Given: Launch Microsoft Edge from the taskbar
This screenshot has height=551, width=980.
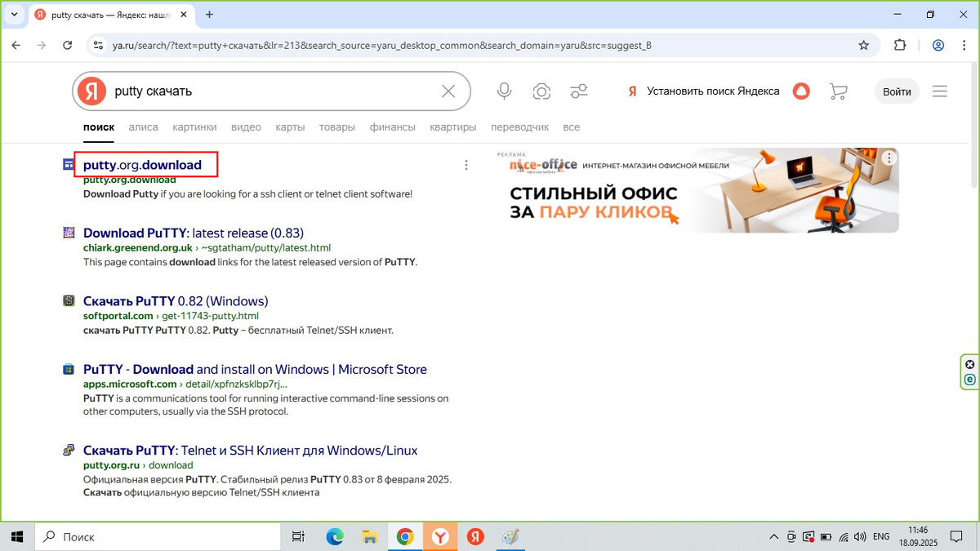Looking at the screenshot, I should (x=335, y=536).
